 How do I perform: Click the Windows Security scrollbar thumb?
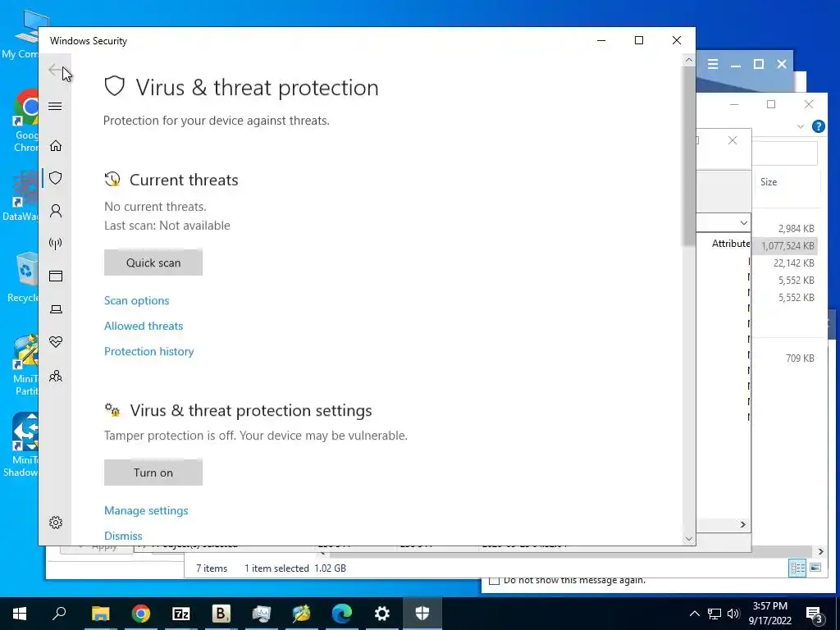tap(688, 157)
